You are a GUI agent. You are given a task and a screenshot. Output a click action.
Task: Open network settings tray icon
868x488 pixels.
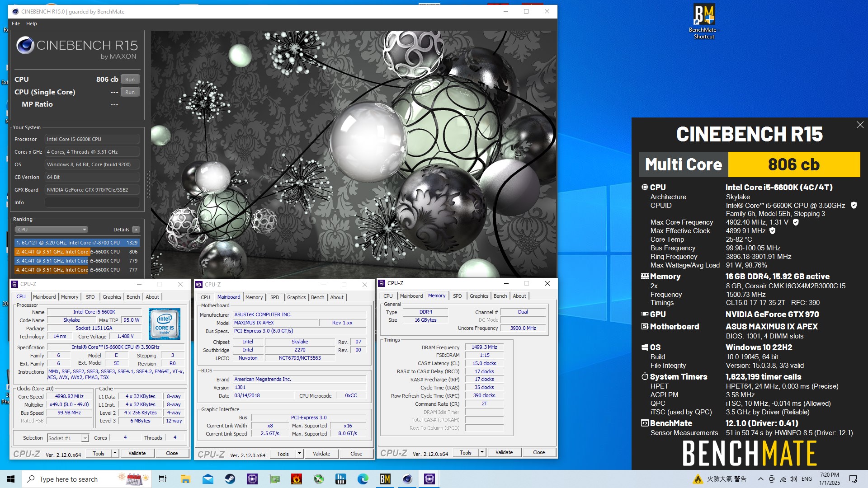(x=783, y=479)
